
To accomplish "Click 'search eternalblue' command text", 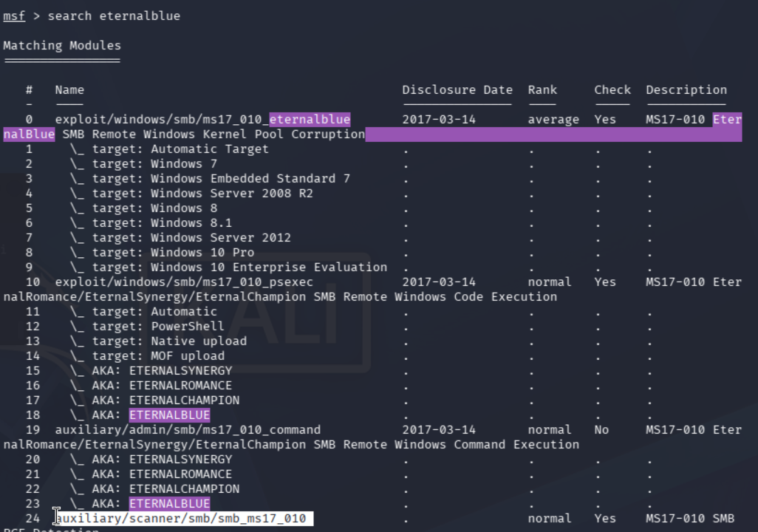I will click(114, 16).
